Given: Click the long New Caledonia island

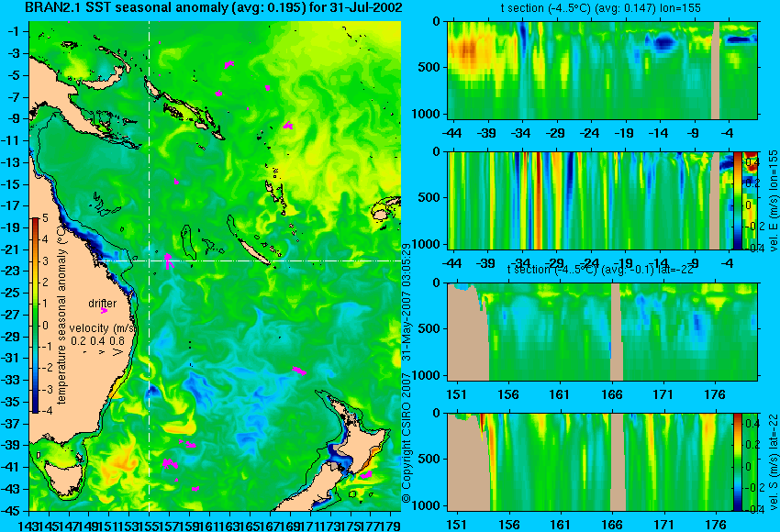Looking at the screenshot, I should coord(255,251).
